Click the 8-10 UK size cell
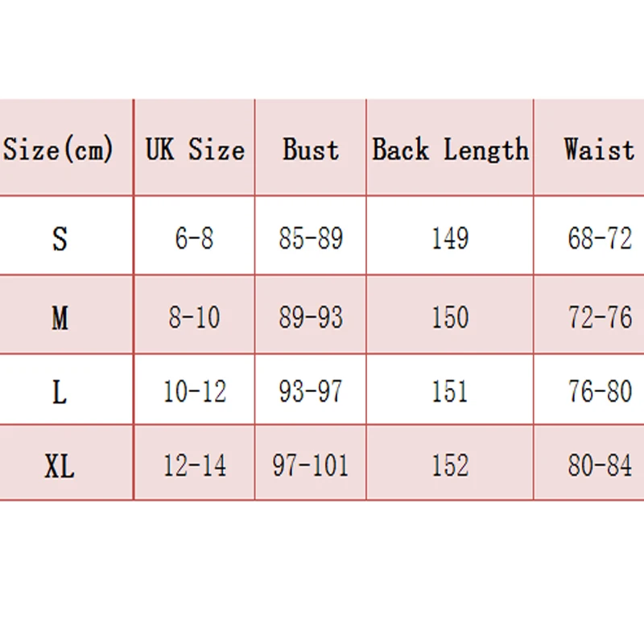The image size is (644, 644). click(x=195, y=318)
